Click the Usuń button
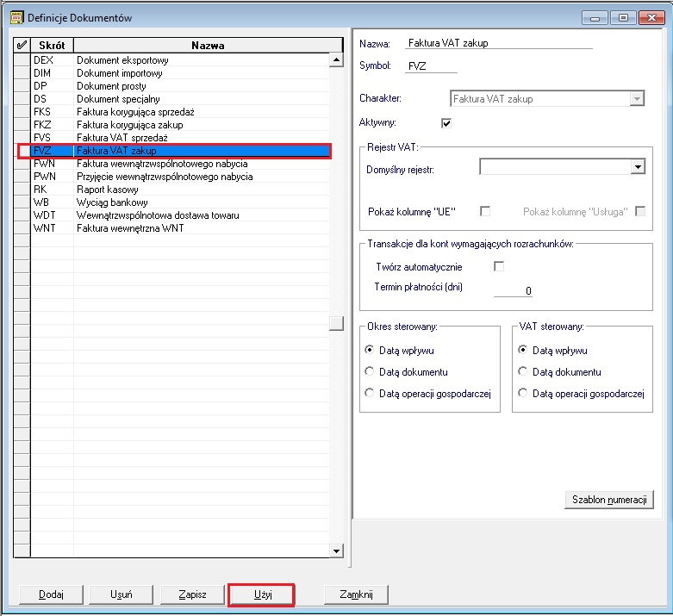 tap(121, 594)
